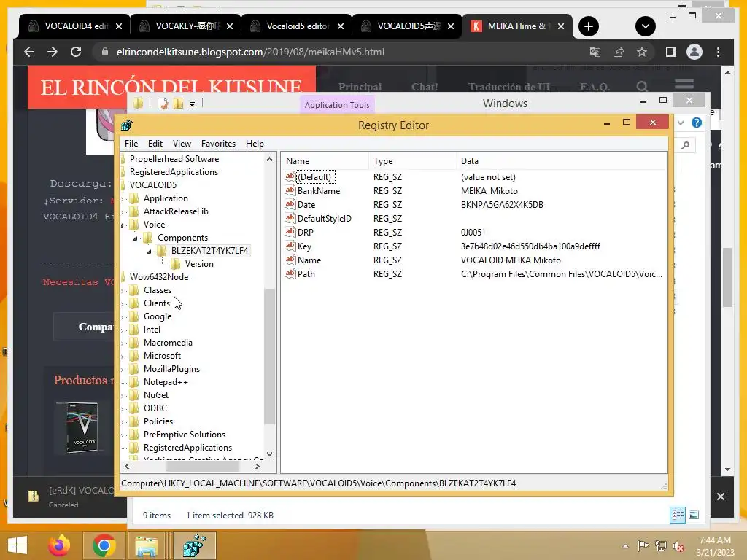This screenshot has width=747, height=560.
Task: Open a new Chrome tab
Action: point(589,26)
